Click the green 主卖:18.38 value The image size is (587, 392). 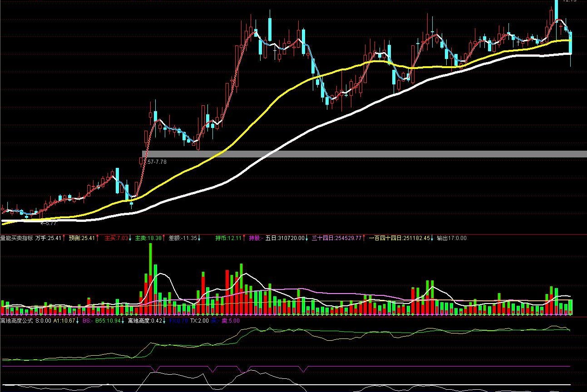coord(148,238)
